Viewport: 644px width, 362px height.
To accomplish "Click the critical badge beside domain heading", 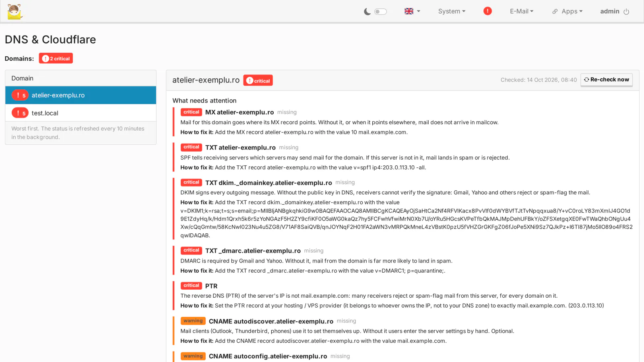I will pos(258,80).
